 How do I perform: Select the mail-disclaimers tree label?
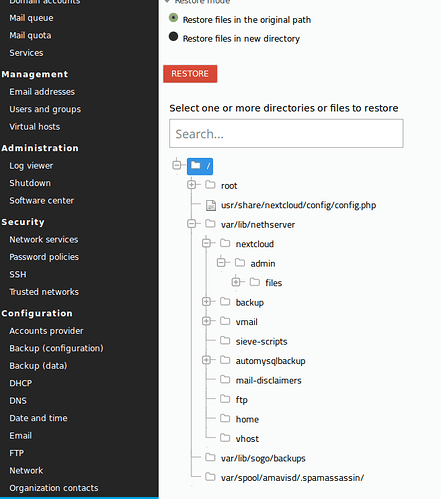click(x=268, y=381)
